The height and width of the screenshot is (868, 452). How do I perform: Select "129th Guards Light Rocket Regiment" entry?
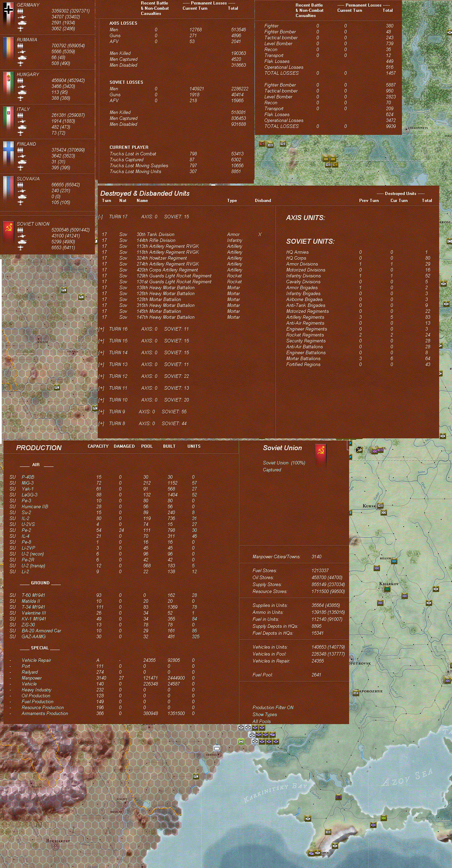pyautogui.click(x=174, y=276)
